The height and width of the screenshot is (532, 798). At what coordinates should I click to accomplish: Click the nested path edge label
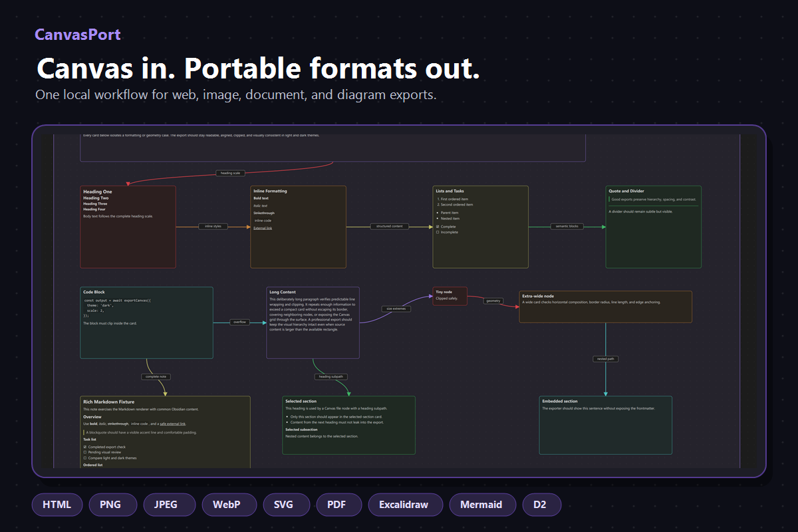pos(606,359)
